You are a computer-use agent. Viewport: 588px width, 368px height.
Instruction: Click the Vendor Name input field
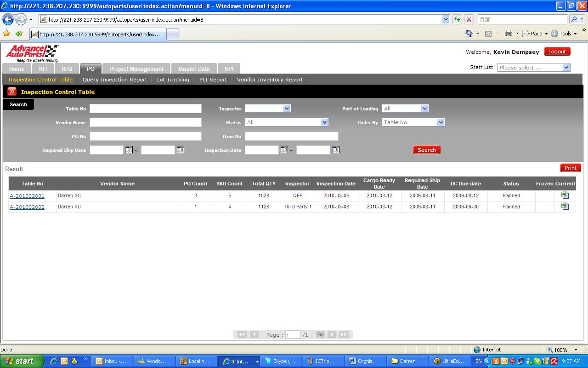pos(145,122)
